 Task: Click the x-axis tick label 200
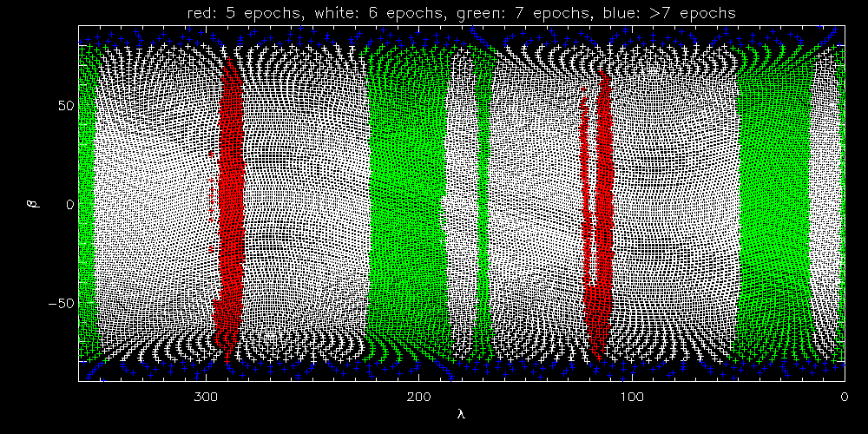418,397
